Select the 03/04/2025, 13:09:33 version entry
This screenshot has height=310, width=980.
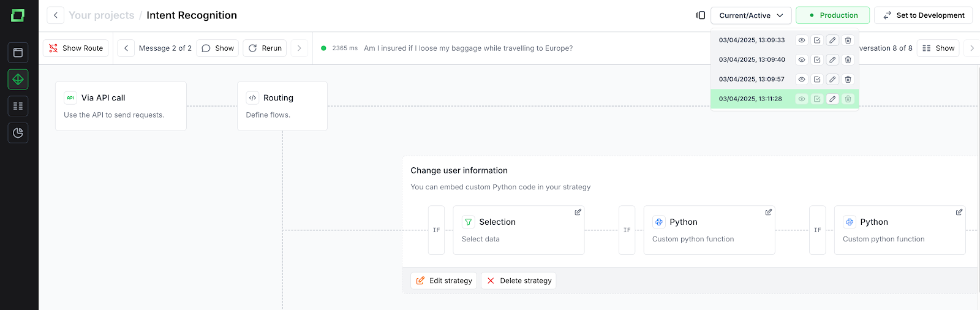pyautogui.click(x=752, y=40)
